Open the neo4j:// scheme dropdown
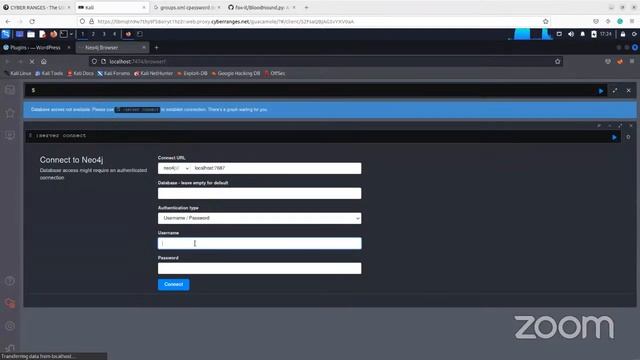The image size is (640, 360). [176, 168]
